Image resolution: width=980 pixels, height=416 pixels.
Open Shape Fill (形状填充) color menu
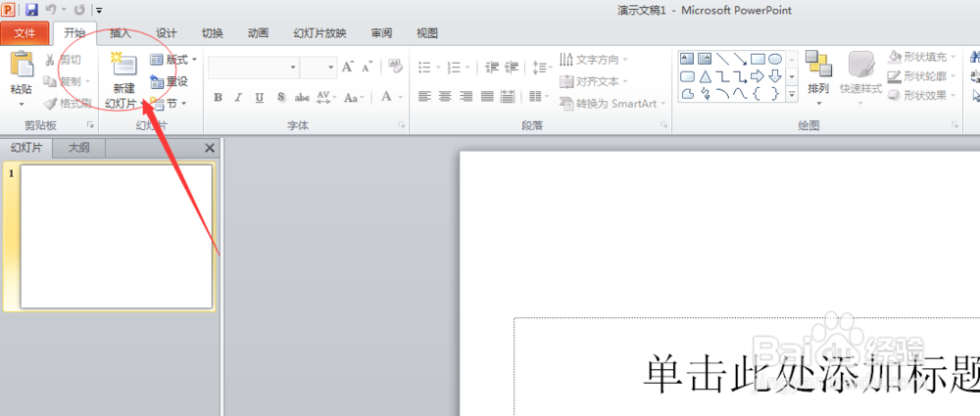pos(922,57)
